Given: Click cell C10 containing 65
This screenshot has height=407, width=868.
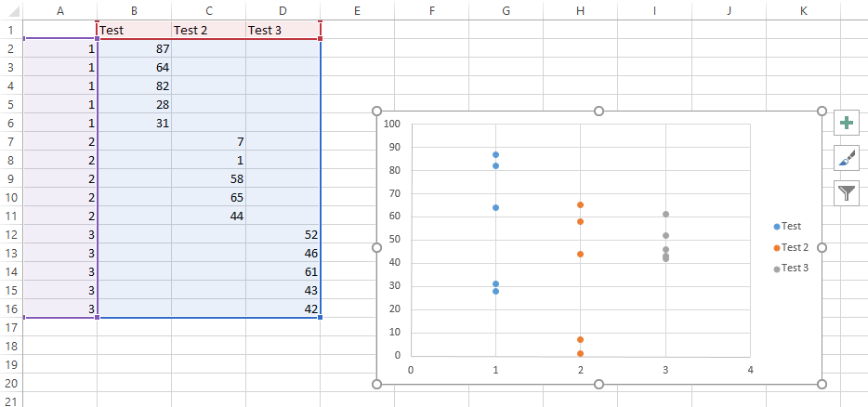Looking at the screenshot, I should click(209, 198).
